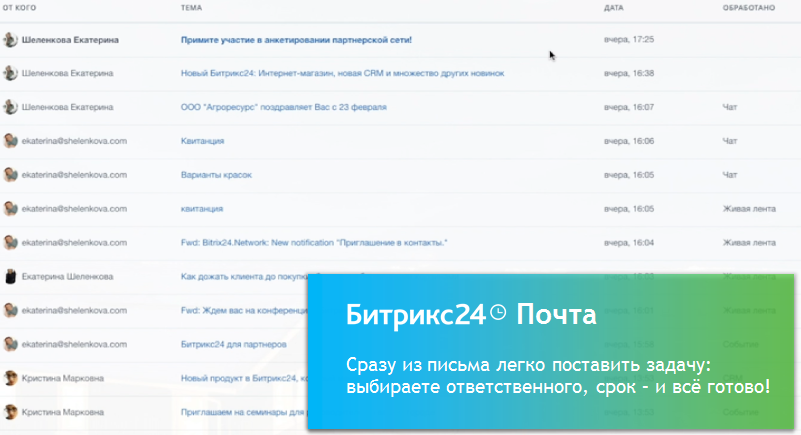This screenshot has height=435, width=801.
Task: Click 'Чат' status in 'ООО Агроресурс' row
Action: 730,107
